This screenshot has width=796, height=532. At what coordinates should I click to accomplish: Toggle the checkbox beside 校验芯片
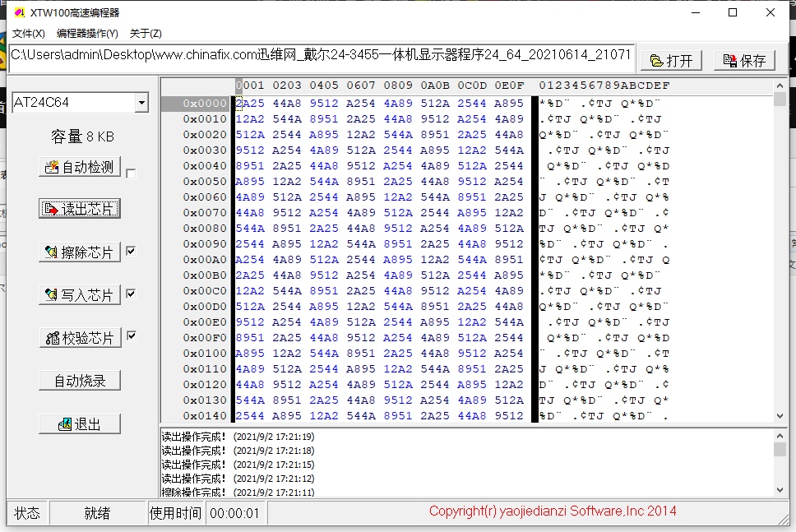pos(131,336)
